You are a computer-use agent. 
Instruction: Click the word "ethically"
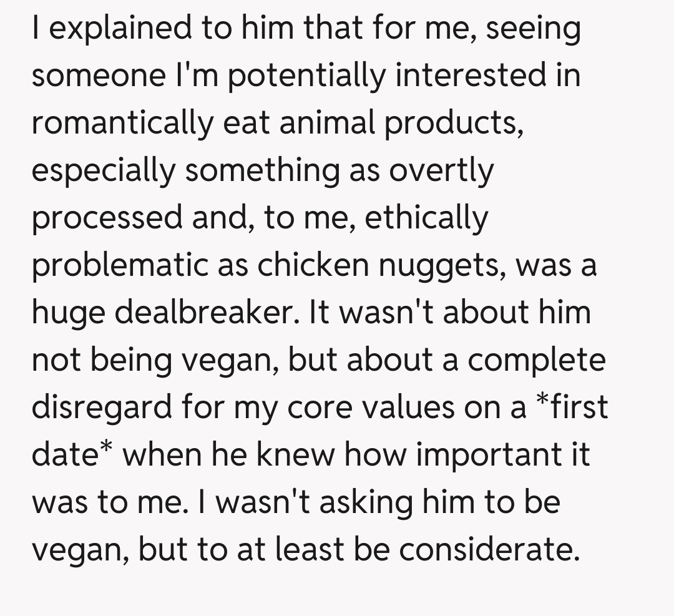pyautogui.click(x=426, y=218)
